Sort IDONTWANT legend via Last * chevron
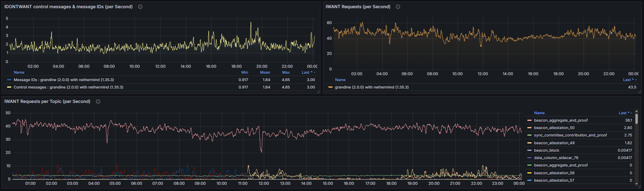The width and height of the screenshot is (644, 191). tap(315, 73)
